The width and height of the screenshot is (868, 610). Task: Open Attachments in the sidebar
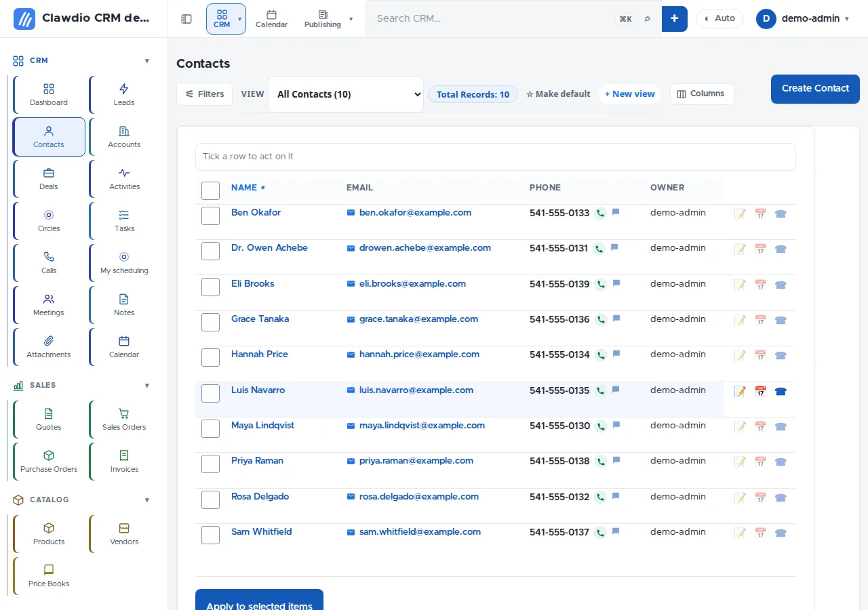[x=49, y=347]
